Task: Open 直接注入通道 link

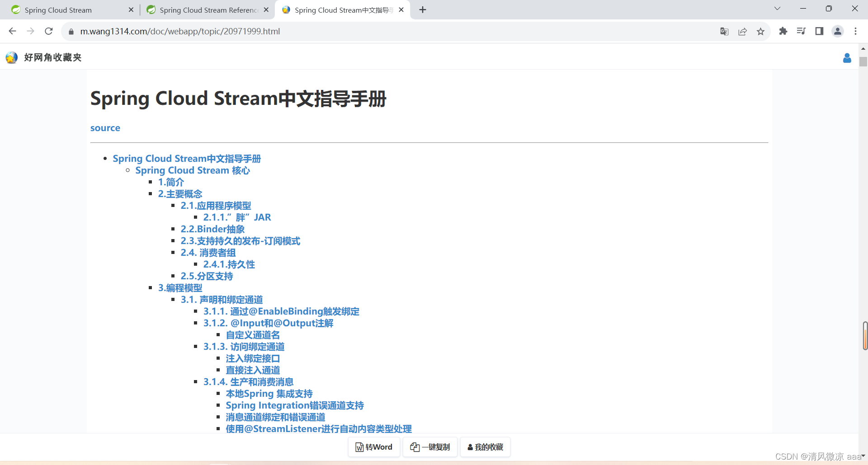Action: point(253,370)
